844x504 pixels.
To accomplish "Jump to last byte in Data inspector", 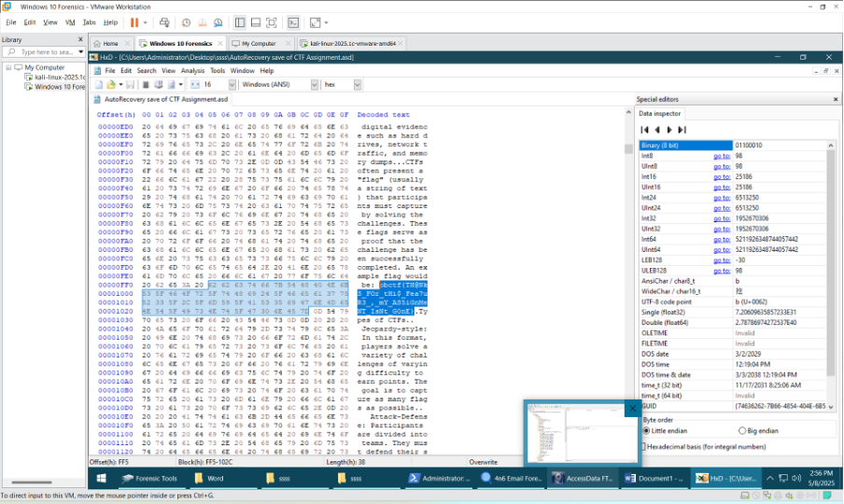I will tap(682, 130).
